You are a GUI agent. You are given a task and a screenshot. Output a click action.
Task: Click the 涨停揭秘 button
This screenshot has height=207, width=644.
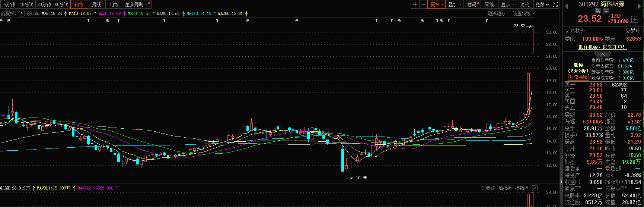(578, 77)
